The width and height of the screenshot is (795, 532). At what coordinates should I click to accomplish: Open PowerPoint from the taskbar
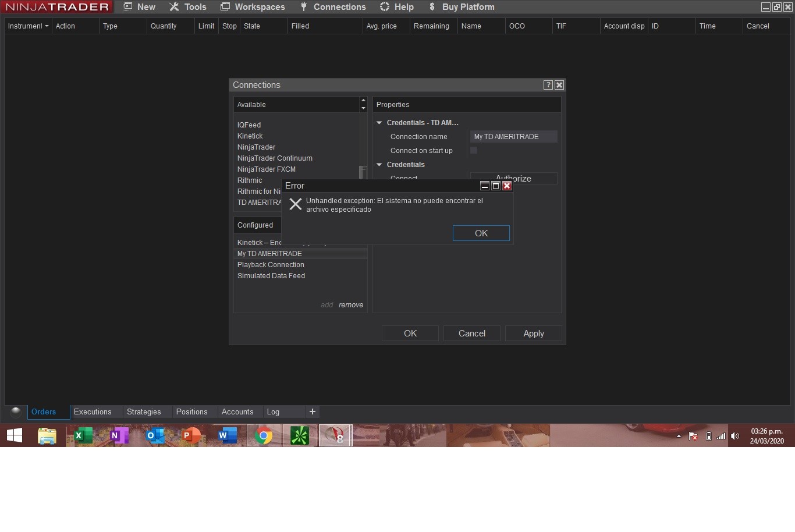[x=191, y=435]
